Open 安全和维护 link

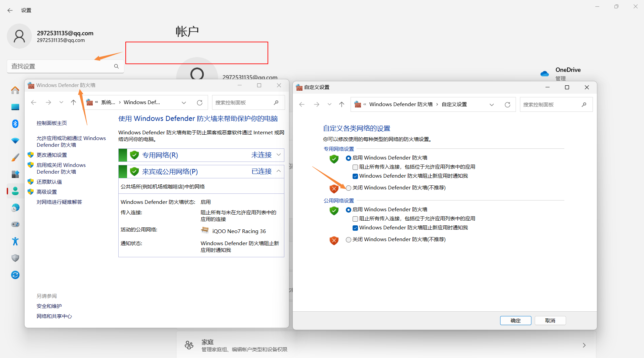(x=49, y=306)
